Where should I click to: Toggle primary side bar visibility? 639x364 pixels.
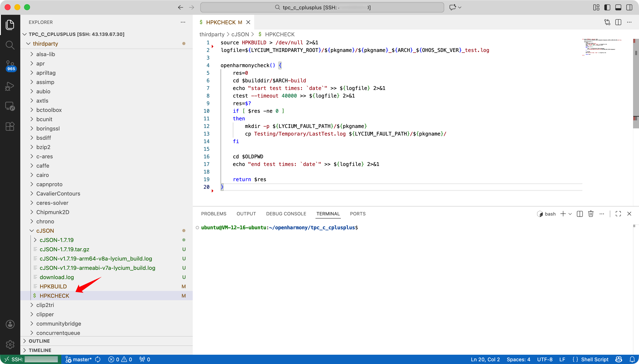click(607, 8)
